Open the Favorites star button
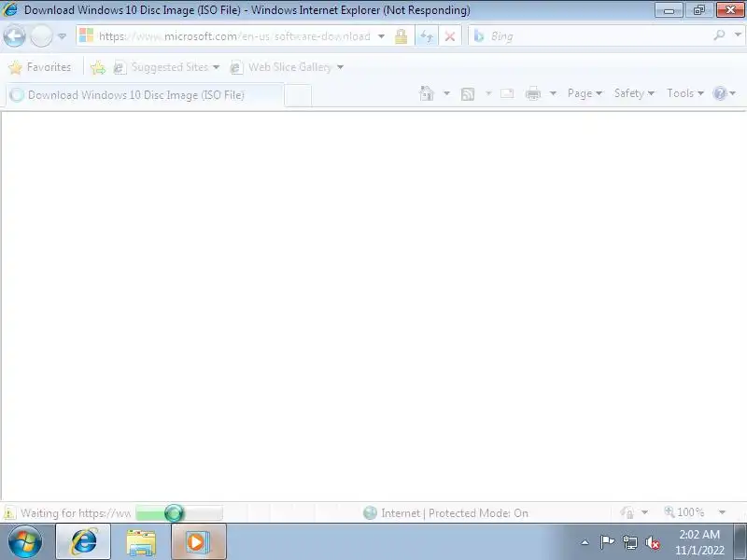747x560 pixels. tap(40, 67)
